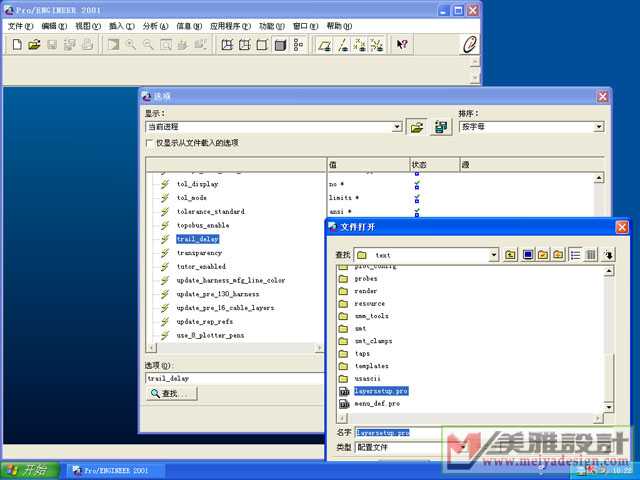This screenshot has width=640, height=480.
Task: Click the repaint screen toolbar icon
Action: 113,44
